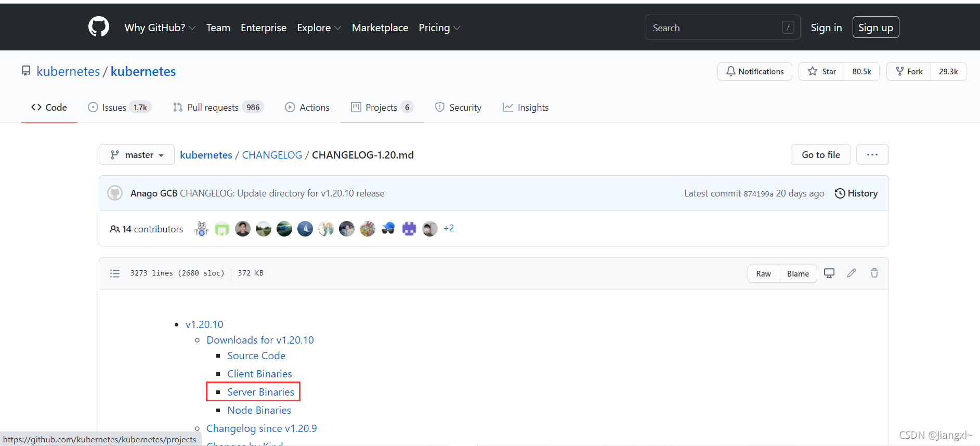Expand the Why GitHub? menu
The height and width of the screenshot is (446, 980).
(x=160, y=28)
